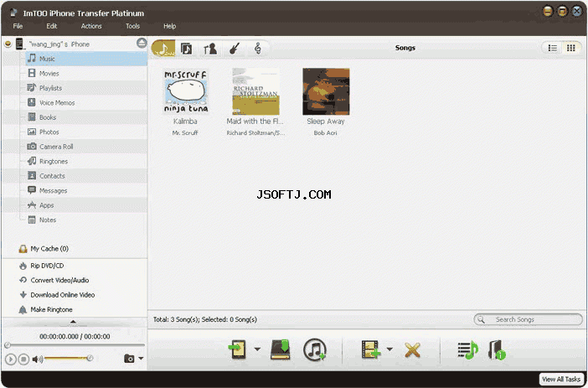
Task: Switch to list view mode
Action: point(552,48)
